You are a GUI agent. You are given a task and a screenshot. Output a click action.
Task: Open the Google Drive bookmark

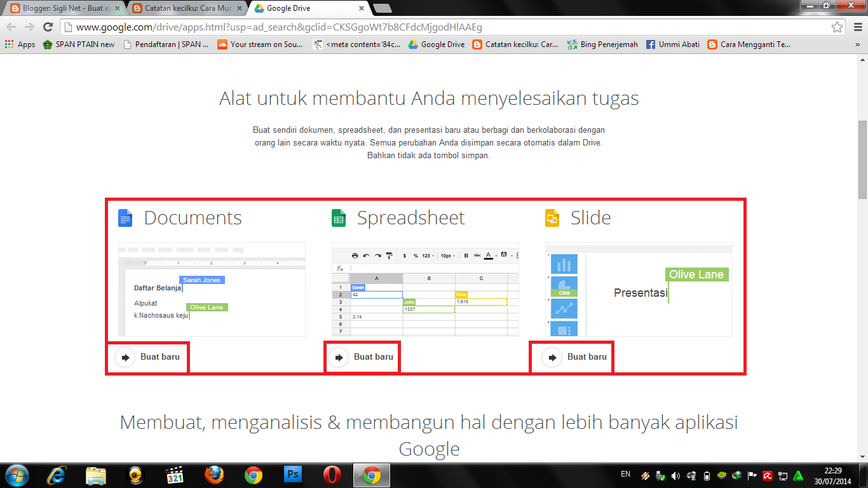tap(437, 44)
